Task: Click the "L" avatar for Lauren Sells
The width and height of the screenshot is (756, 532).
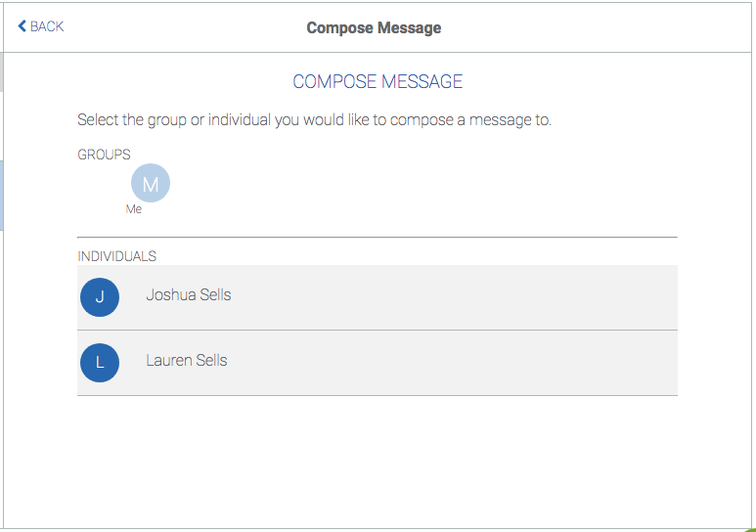Action: [100, 363]
